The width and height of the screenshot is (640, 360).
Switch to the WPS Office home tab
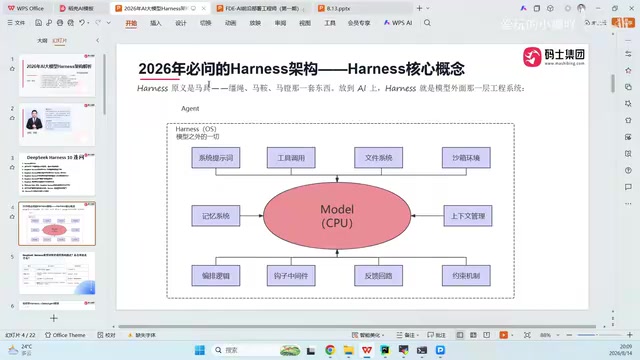[x=26, y=8]
